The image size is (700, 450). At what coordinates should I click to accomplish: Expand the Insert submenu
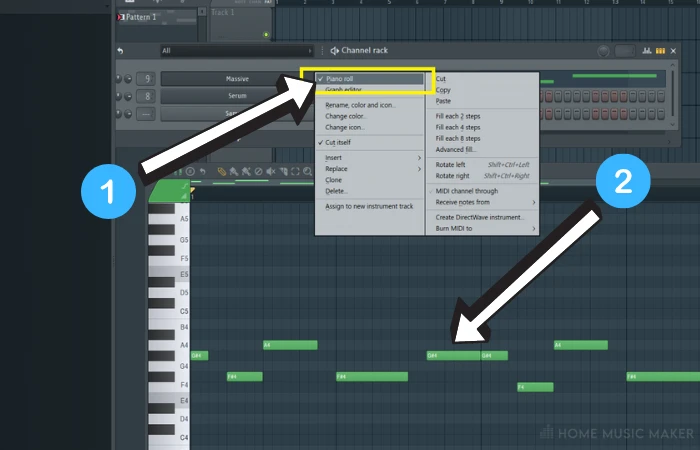click(370, 158)
